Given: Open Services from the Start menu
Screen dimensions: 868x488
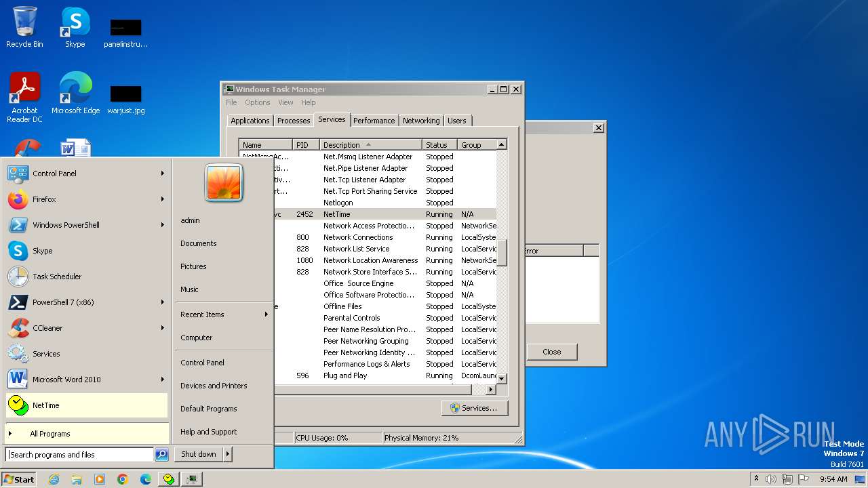Looking at the screenshot, I should pyautogui.click(x=86, y=354).
